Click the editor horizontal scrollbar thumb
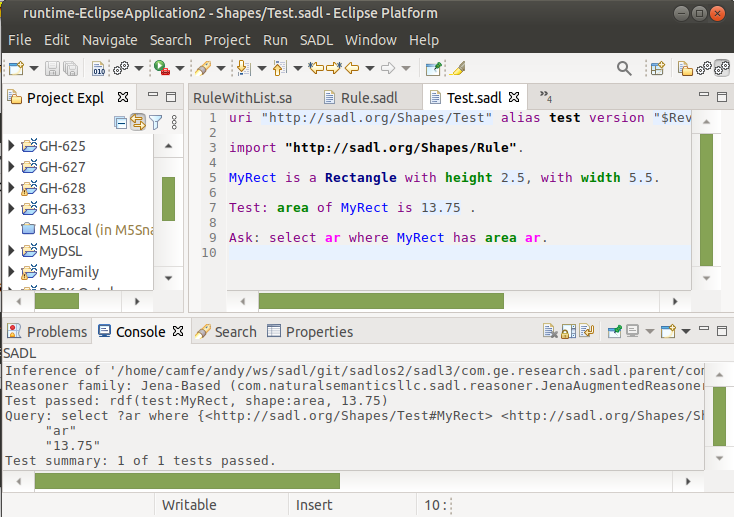 point(381,301)
